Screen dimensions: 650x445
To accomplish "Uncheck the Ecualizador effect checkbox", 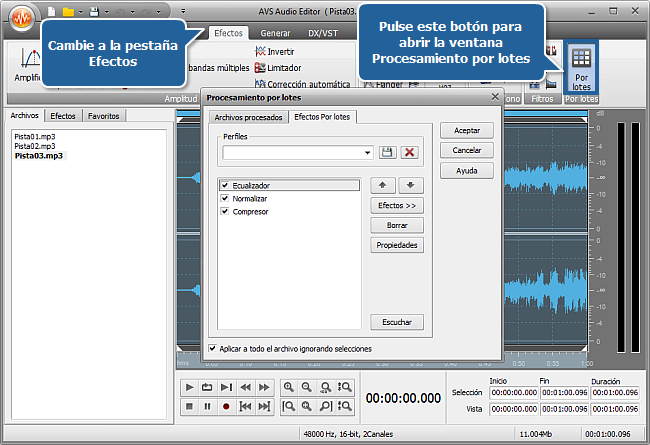I will [225, 186].
